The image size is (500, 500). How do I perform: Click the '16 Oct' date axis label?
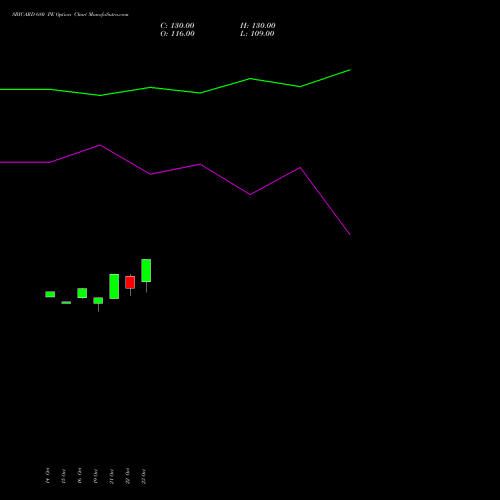click(80, 476)
